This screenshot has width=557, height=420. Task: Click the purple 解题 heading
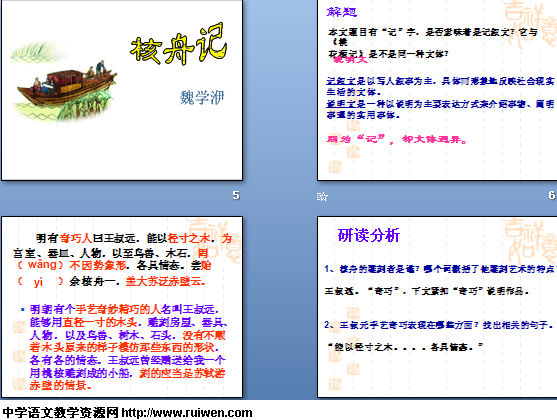(x=341, y=12)
